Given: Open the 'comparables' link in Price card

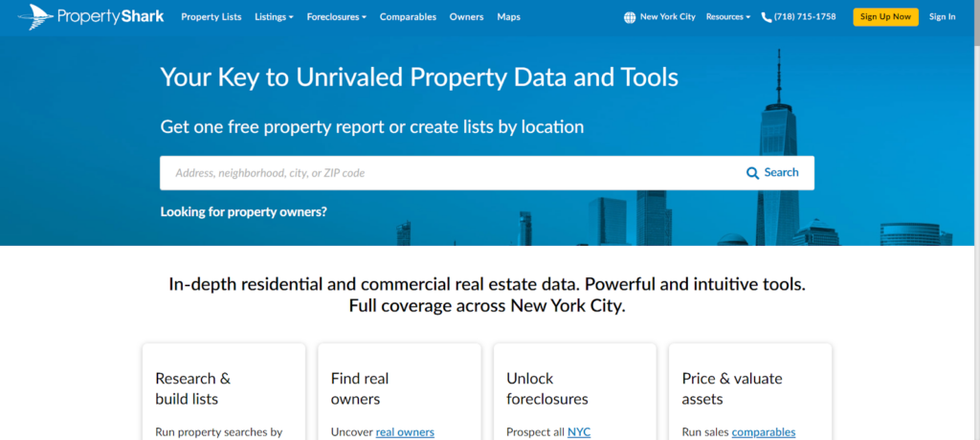Looking at the screenshot, I should 763,432.
